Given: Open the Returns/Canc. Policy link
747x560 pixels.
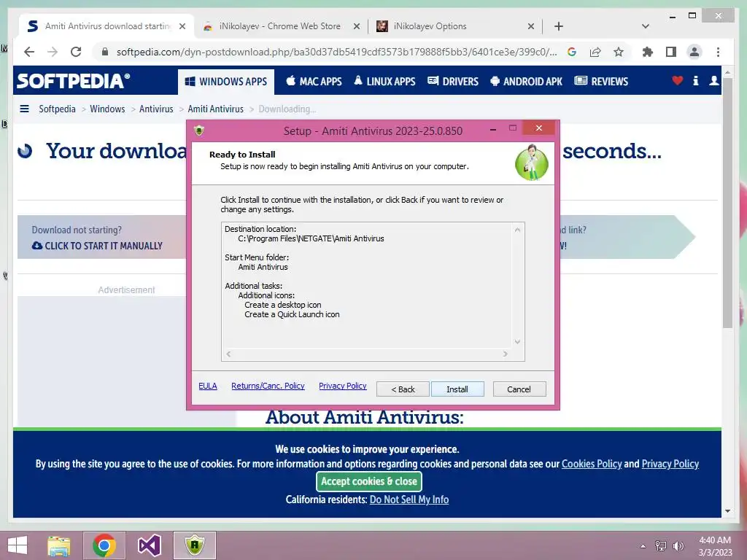Looking at the screenshot, I should pos(268,386).
